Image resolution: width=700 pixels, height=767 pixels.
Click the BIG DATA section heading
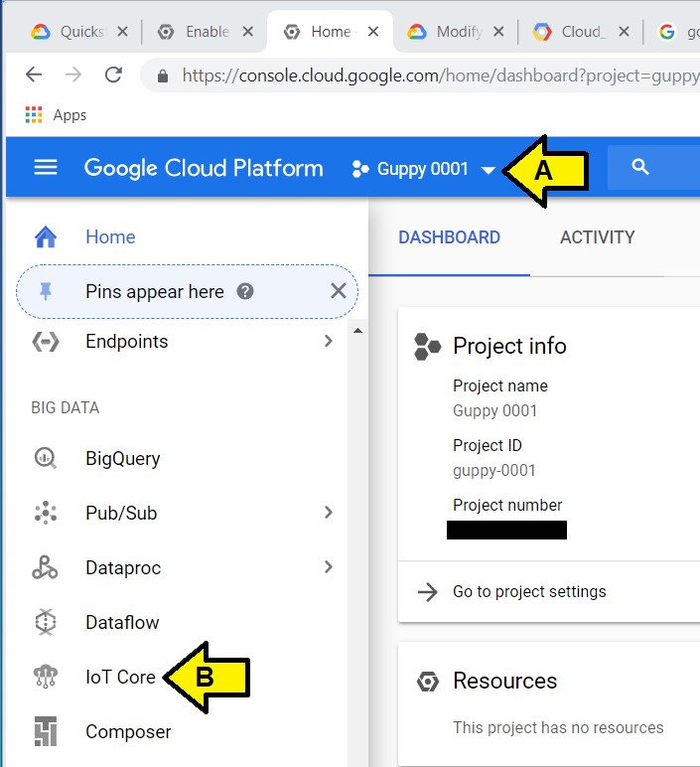pyautogui.click(x=66, y=408)
